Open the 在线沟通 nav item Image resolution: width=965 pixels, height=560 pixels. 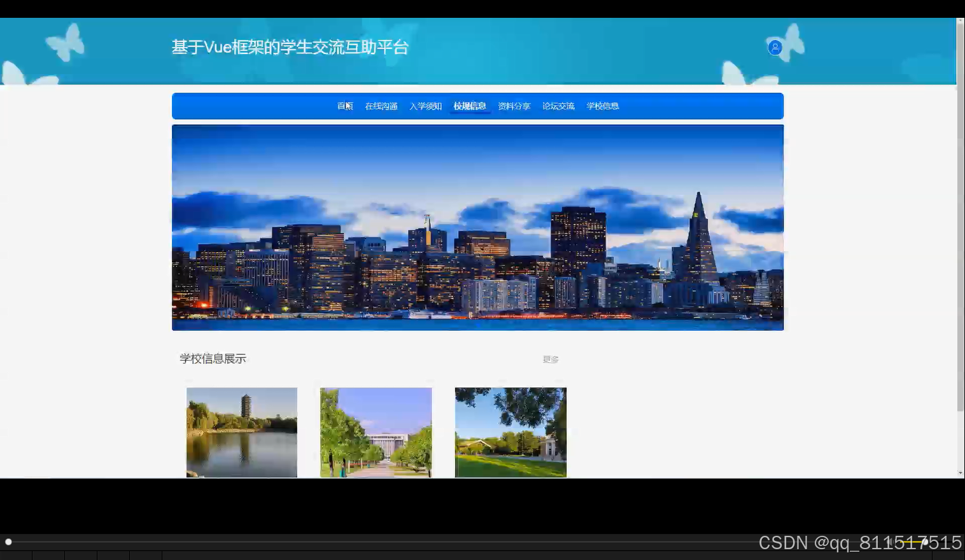[381, 106]
